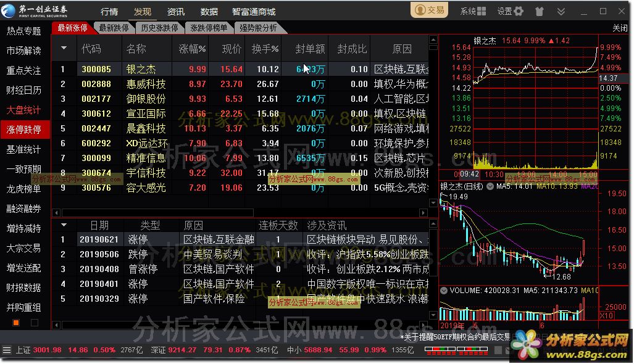Screen dimensions: 634x364
Task: Sort by 封单额 column header
Action: (310, 49)
